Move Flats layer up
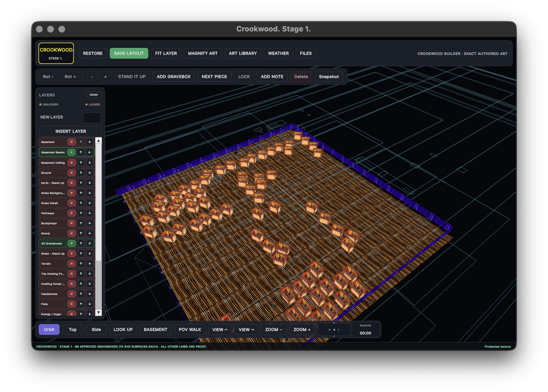Viewport: 548px width, 392px height. click(x=81, y=304)
